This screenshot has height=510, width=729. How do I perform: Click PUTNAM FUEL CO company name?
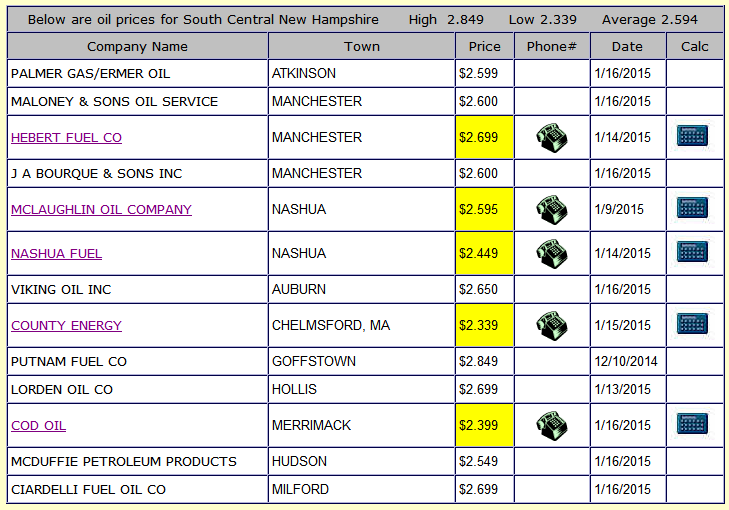pos(69,362)
